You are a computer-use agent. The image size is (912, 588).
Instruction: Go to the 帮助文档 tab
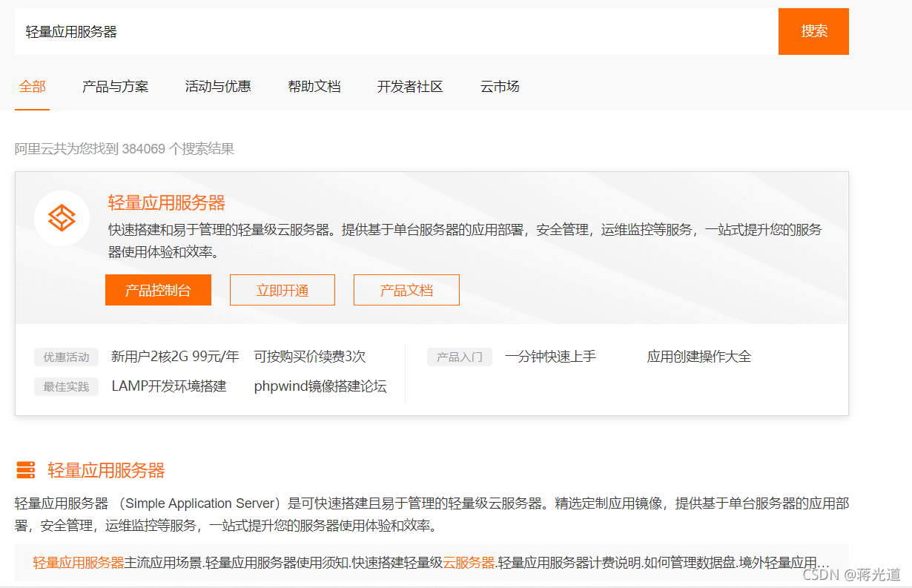coord(314,87)
